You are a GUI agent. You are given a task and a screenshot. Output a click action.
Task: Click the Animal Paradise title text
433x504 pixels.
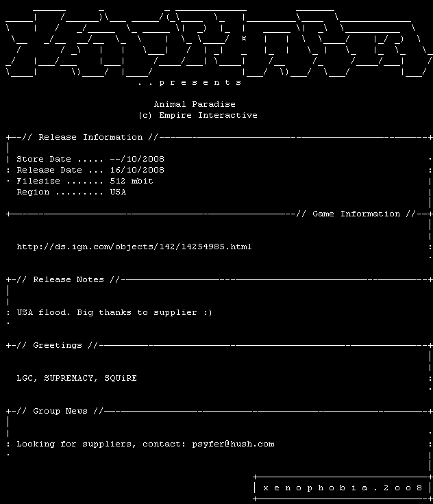[x=195, y=105]
